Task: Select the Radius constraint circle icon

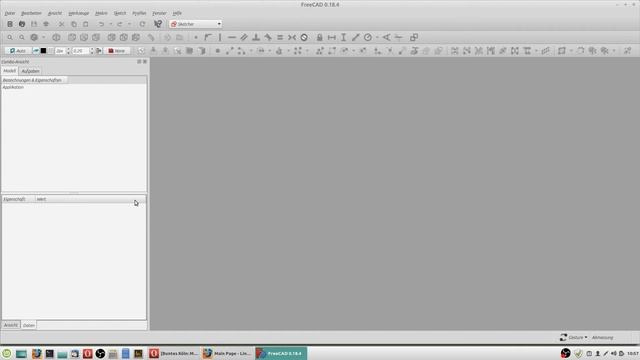Action: coord(368,38)
